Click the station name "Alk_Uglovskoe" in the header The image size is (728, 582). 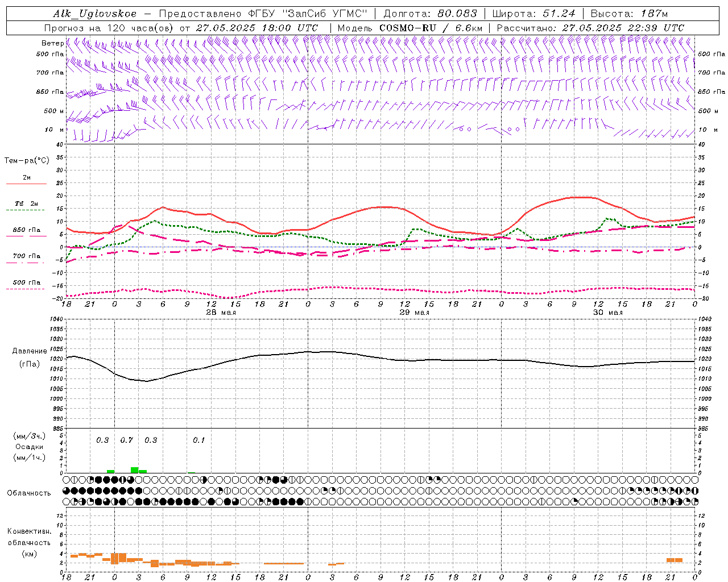point(95,14)
